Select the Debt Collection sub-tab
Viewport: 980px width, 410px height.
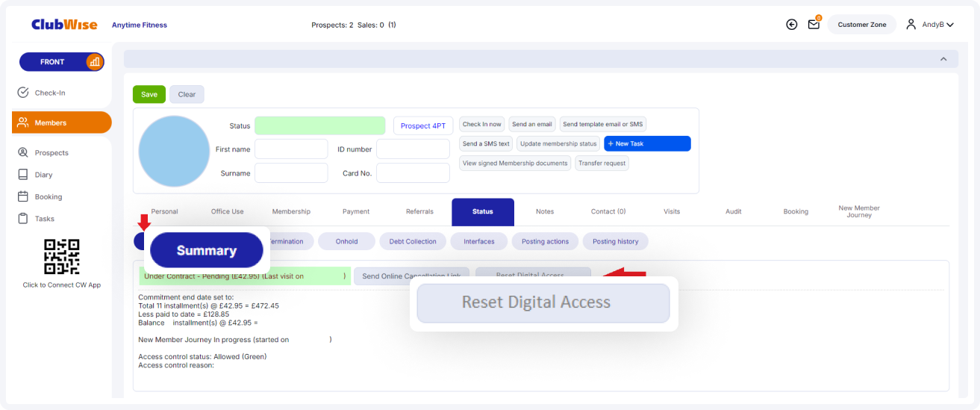(413, 241)
